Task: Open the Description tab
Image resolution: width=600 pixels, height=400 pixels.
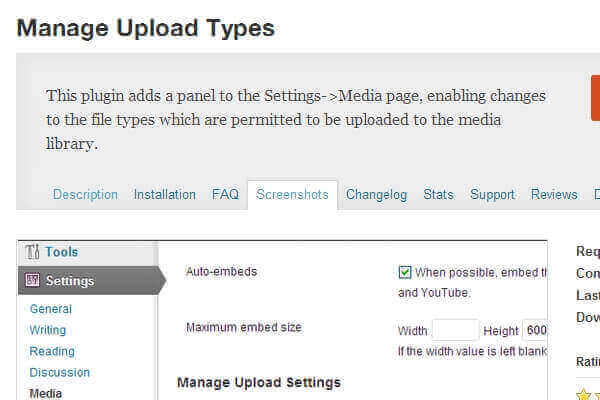Action: 85,195
